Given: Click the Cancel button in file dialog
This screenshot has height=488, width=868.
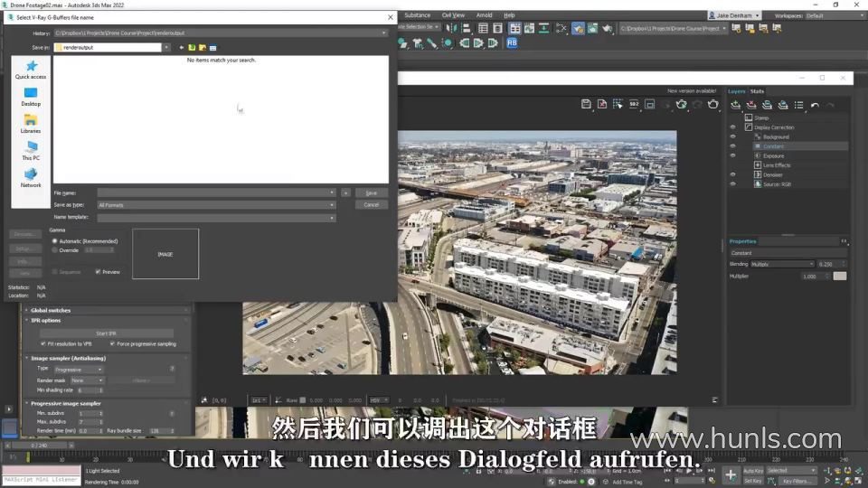Looking at the screenshot, I should [x=371, y=205].
